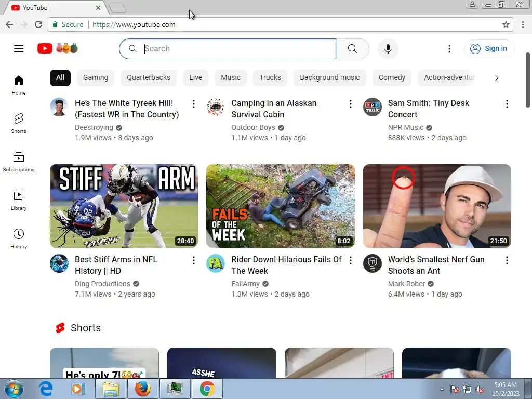Select the Music filter chip

click(x=231, y=78)
